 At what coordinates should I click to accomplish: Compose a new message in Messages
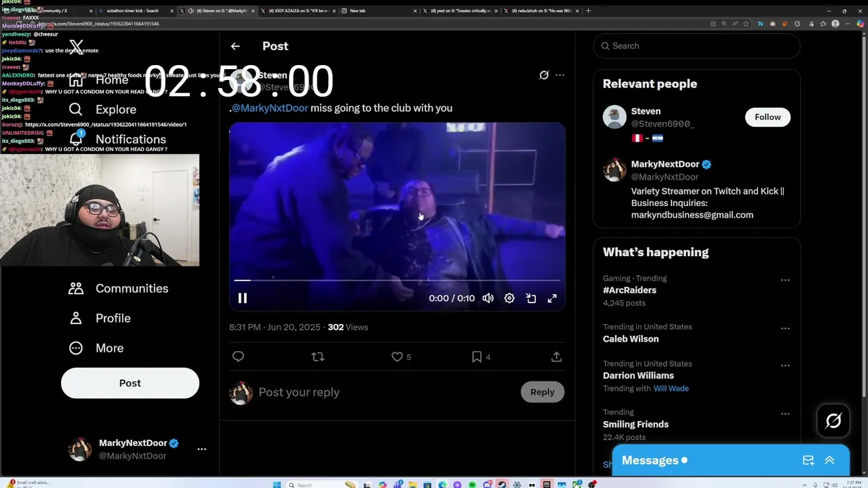(808, 460)
